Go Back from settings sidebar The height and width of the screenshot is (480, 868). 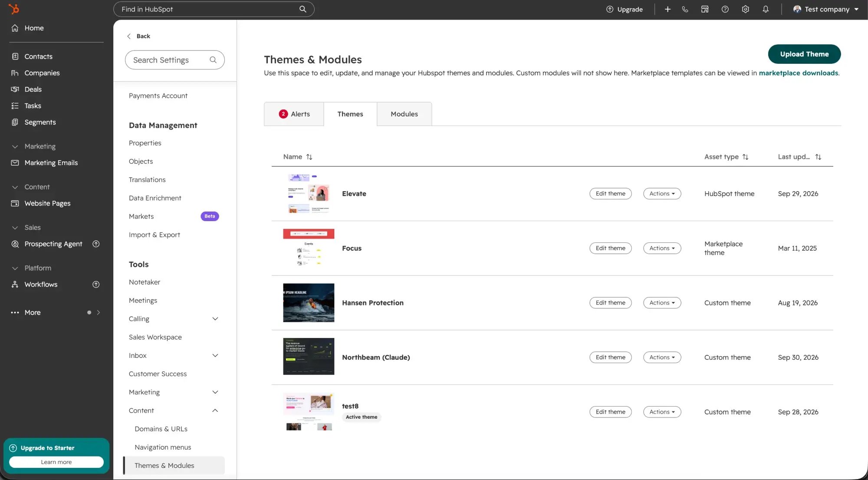pyautogui.click(x=138, y=36)
